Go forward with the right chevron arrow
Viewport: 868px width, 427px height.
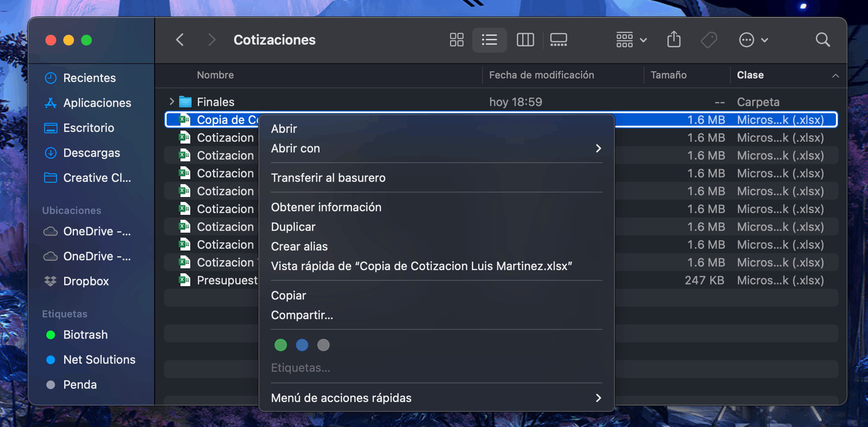click(x=212, y=40)
